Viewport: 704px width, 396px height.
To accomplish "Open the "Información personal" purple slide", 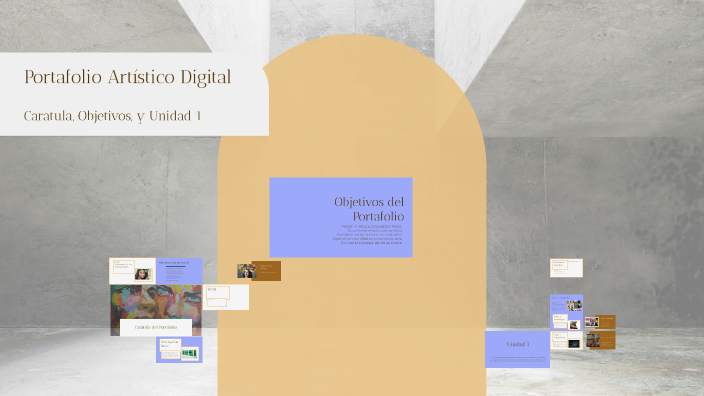I will coord(179,271).
